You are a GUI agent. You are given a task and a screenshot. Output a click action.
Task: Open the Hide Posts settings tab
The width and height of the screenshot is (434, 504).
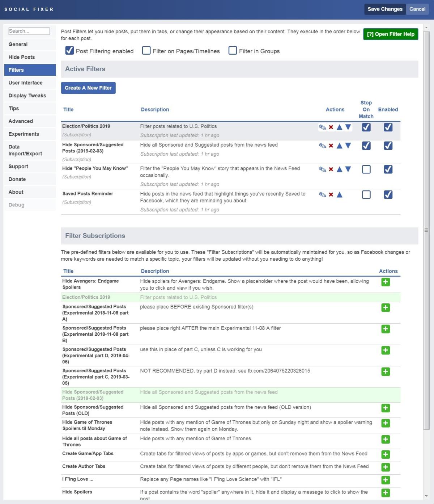pos(22,57)
